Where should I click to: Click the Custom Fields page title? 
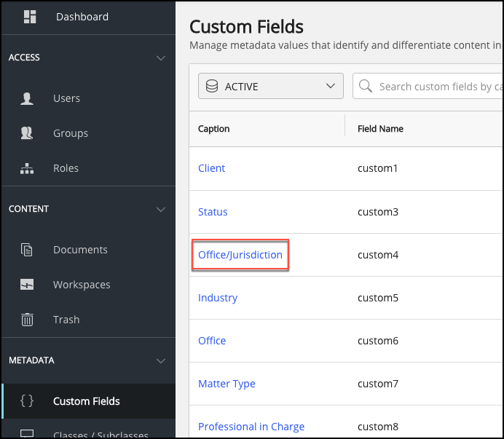click(246, 26)
